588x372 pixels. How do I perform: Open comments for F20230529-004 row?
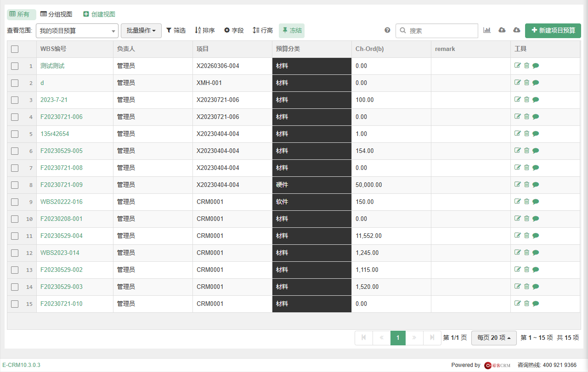(x=536, y=236)
